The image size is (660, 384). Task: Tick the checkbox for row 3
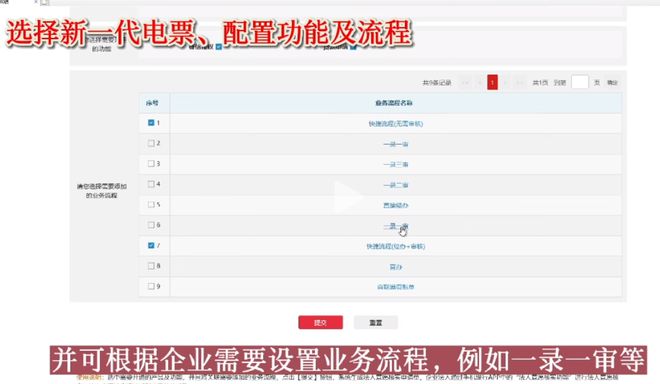[151, 163]
